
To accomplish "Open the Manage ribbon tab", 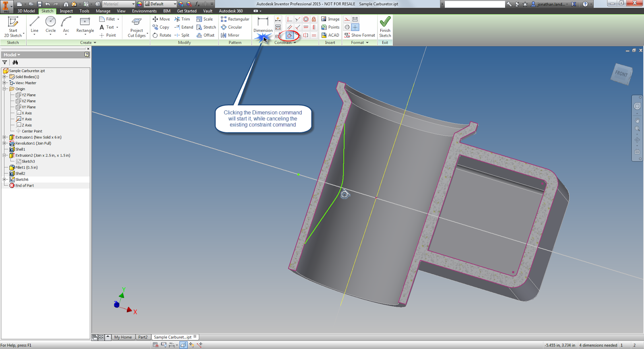I will click(x=103, y=11).
